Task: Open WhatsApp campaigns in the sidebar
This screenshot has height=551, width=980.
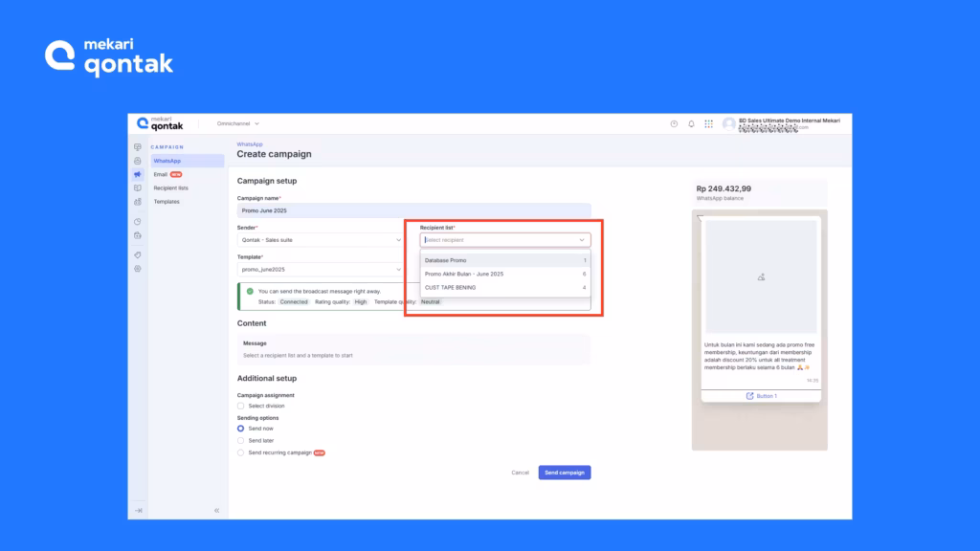Action: coord(187,161)
